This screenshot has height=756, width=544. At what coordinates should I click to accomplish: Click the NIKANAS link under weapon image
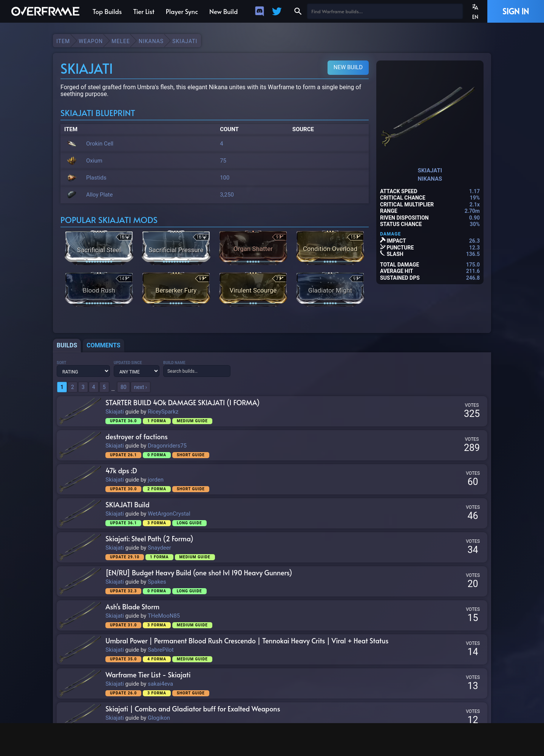tap(430, 179)
